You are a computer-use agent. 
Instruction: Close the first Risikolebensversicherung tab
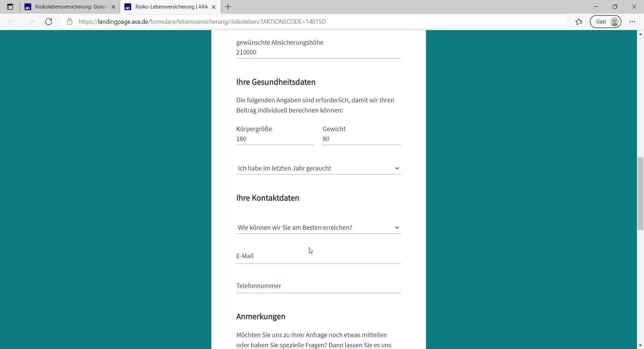[113, 7]
